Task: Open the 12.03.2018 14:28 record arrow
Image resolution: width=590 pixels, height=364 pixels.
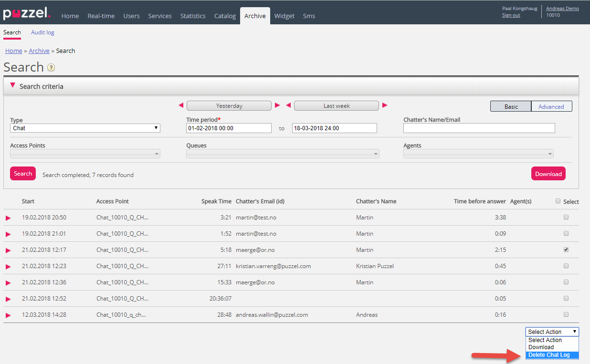Action: coord(8,315)
